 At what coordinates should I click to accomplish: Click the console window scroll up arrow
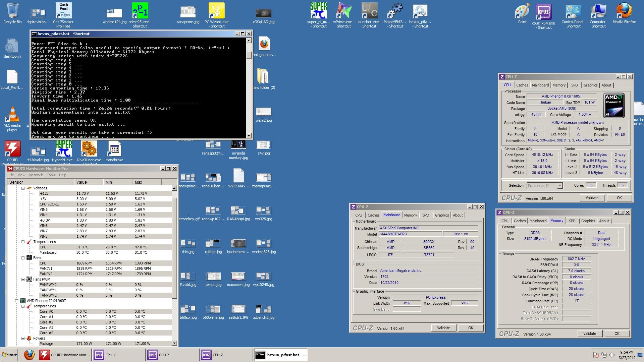pyautogui.click(x=249, y=41)
